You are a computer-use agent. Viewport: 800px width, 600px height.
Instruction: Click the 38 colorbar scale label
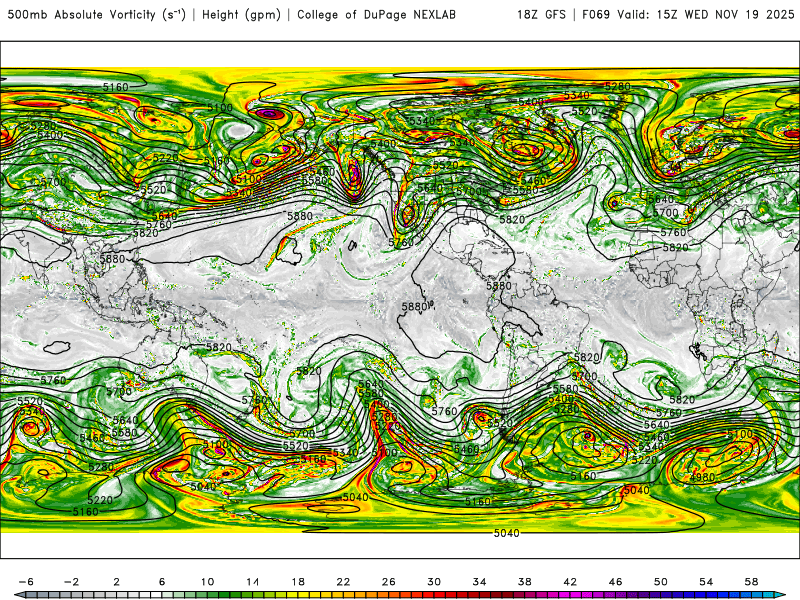[x=525, y=582]
